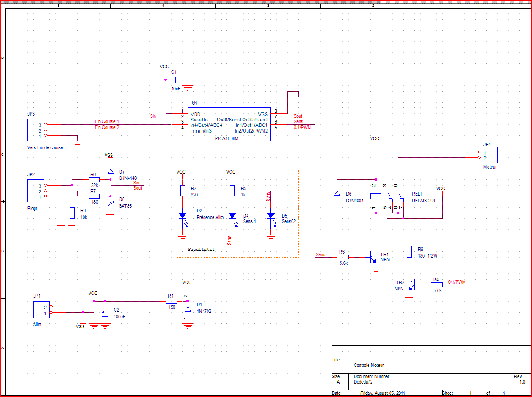Select resistor R3 symbol
Image resolution: width=532 pixels, height=397 pixels.
342,257
